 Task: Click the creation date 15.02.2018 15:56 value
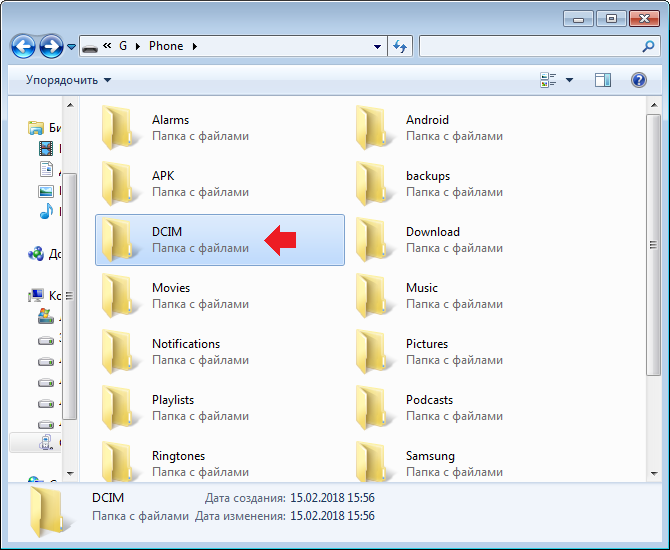coord(332,498)
